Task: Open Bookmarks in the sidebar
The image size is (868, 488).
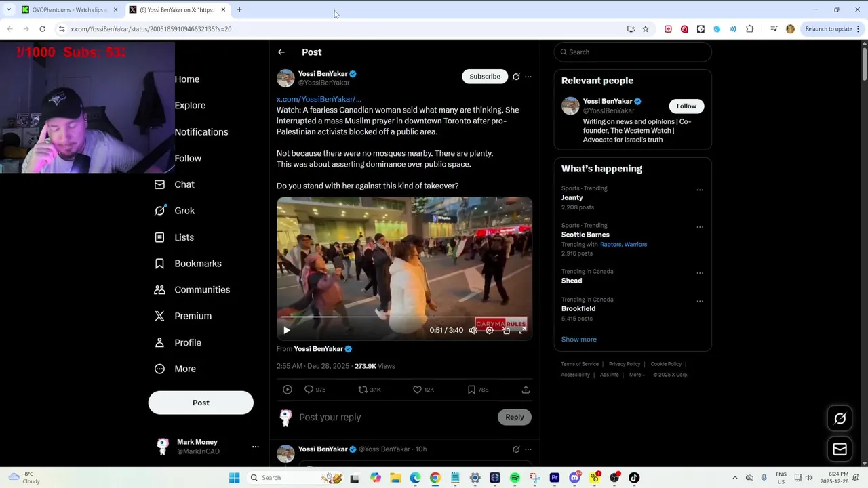Action: tap(188, 264)
